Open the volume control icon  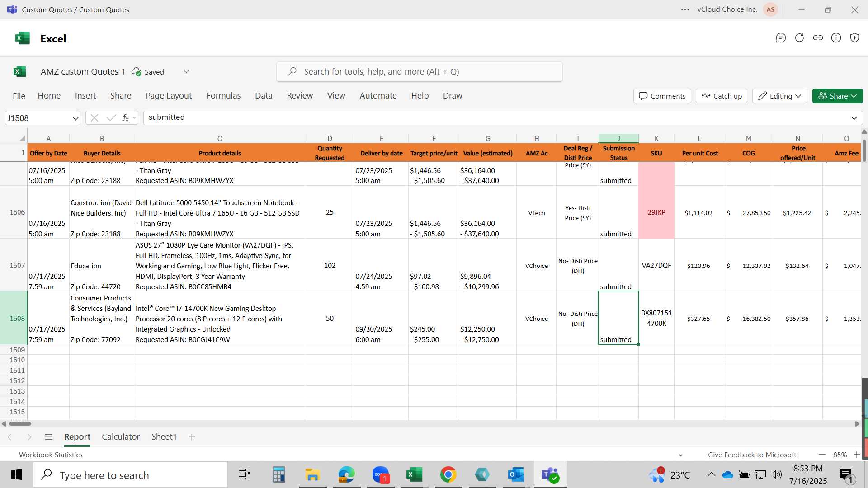pyautogui.click(x=777, y=474)
